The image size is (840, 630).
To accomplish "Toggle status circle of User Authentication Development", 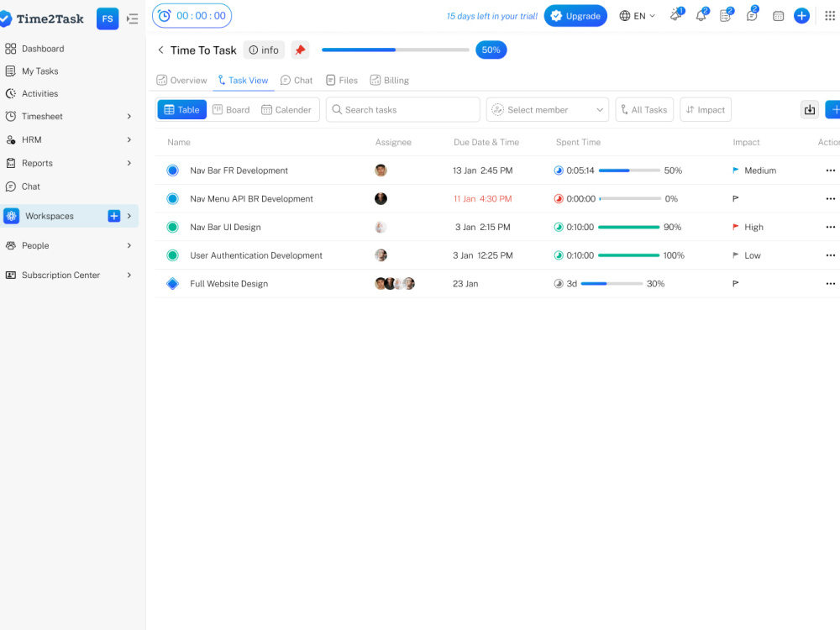I will click(172, 255).
